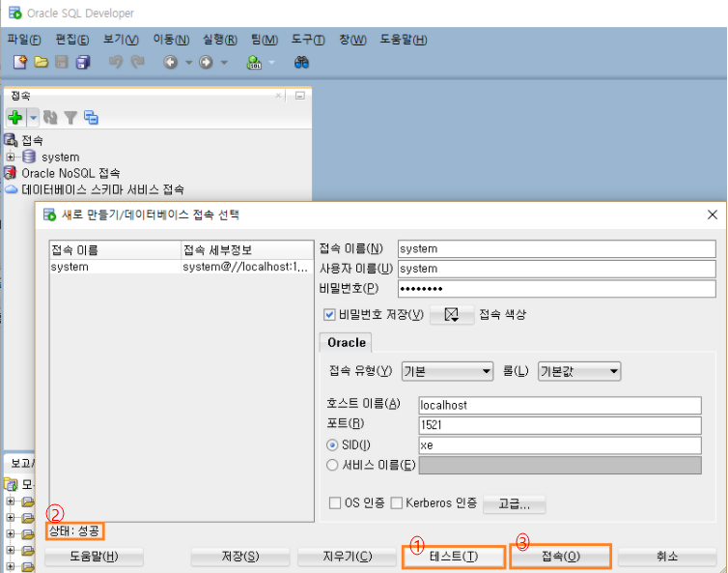Screen dimensions: 728x573
Task: Click the New file toolbar icon
Action: (20, 62)
